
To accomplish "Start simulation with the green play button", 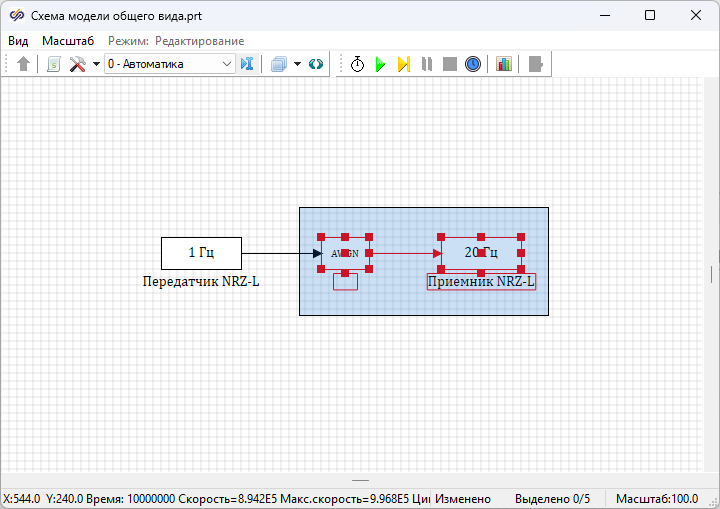I will tap(380, 64).
